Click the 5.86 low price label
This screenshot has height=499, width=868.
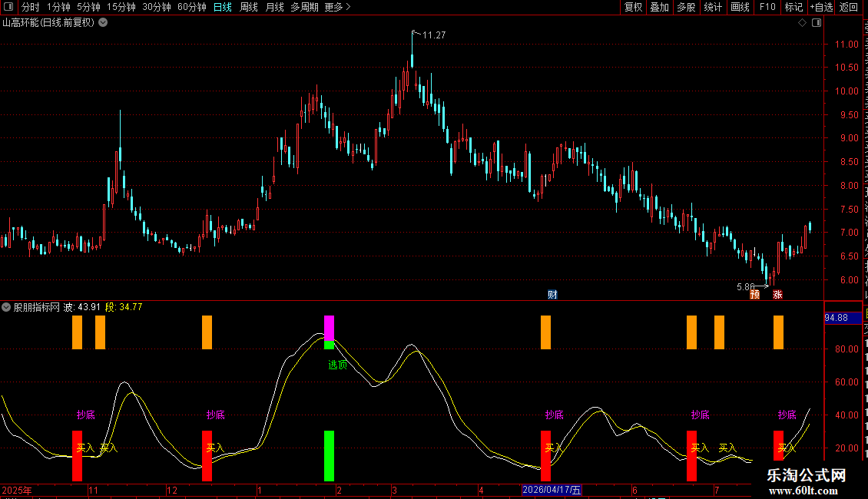746,286
